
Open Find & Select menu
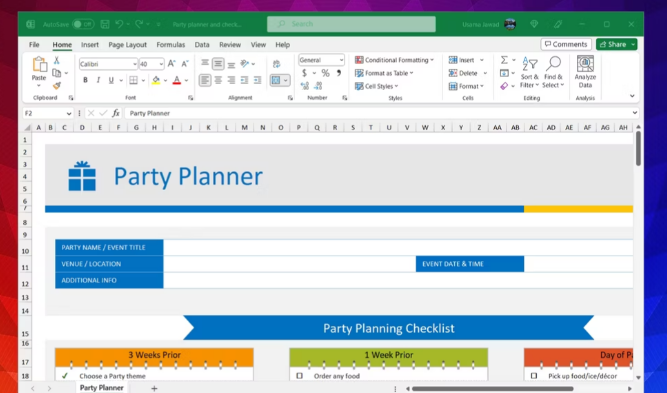553,72
